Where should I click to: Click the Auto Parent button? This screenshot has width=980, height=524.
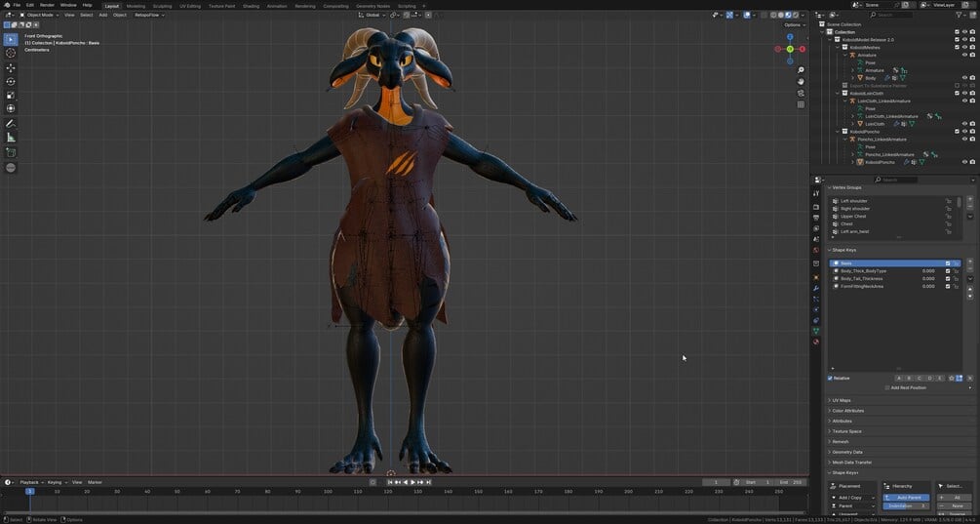906,498
